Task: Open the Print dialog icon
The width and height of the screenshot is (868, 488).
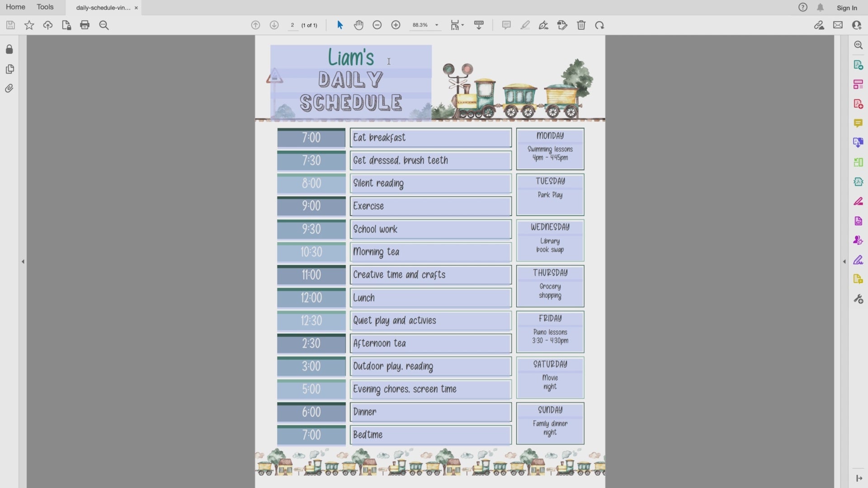Action: coord(85,25)
